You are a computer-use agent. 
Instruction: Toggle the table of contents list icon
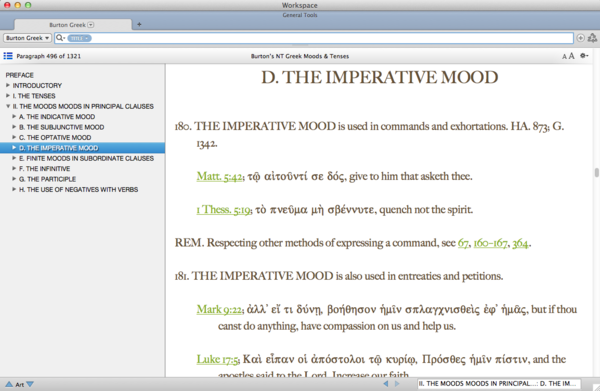8,56
